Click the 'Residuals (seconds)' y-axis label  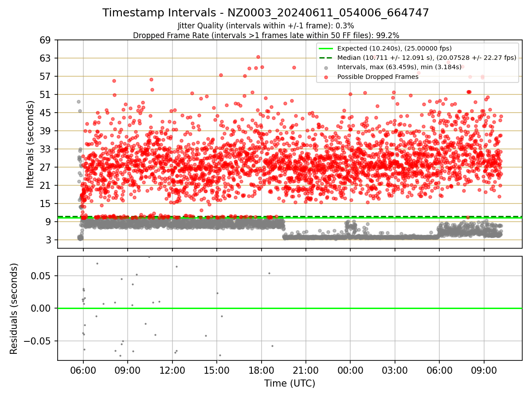14,309
